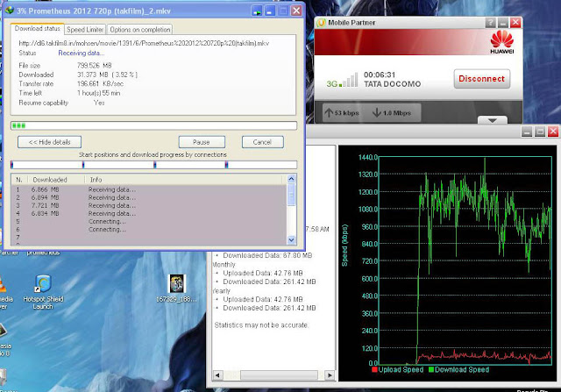Pause the Prometheus download
This screenshot has height=392, width=561.
tap(202, 142)
